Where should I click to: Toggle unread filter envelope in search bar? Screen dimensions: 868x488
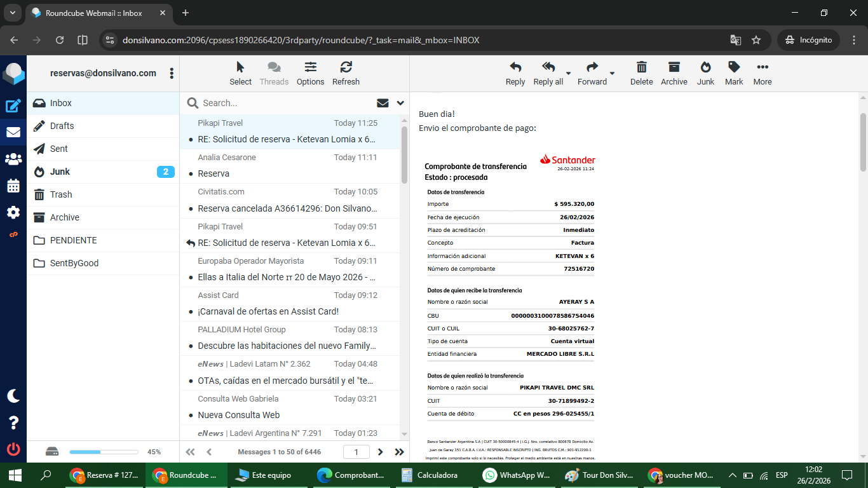click(383, 103)
